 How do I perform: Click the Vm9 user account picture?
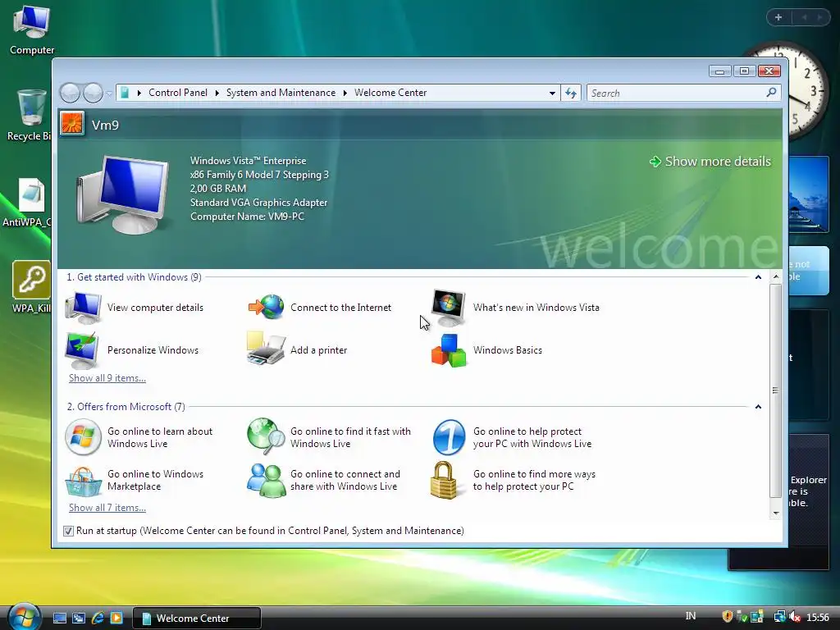pos(72,124)
